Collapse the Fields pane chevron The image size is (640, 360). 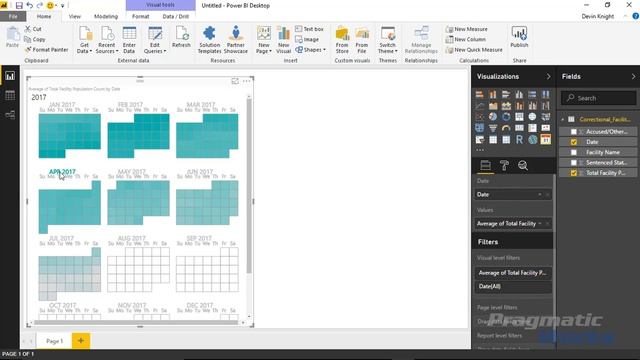tap(633, 76)
